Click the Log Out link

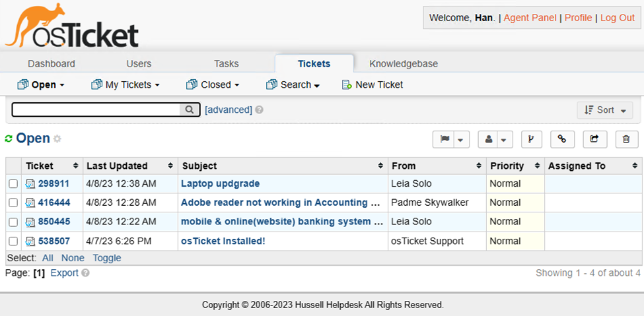618,18
